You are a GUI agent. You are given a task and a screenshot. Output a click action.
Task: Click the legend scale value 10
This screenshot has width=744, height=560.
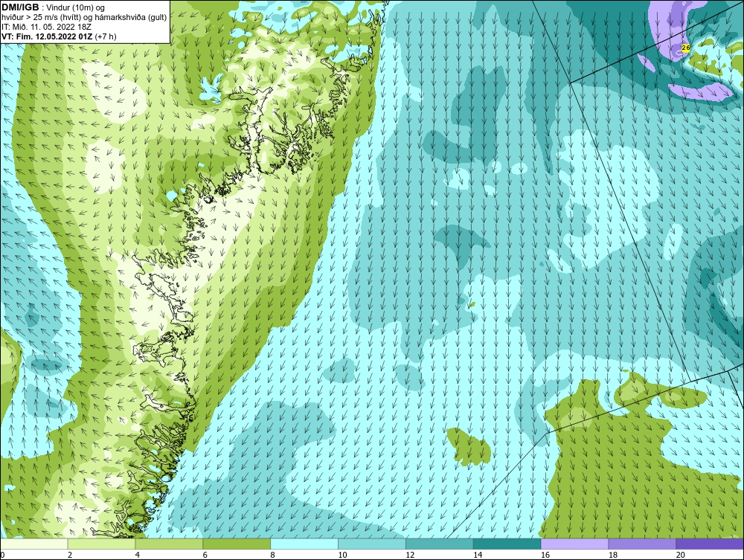[342, 555]
